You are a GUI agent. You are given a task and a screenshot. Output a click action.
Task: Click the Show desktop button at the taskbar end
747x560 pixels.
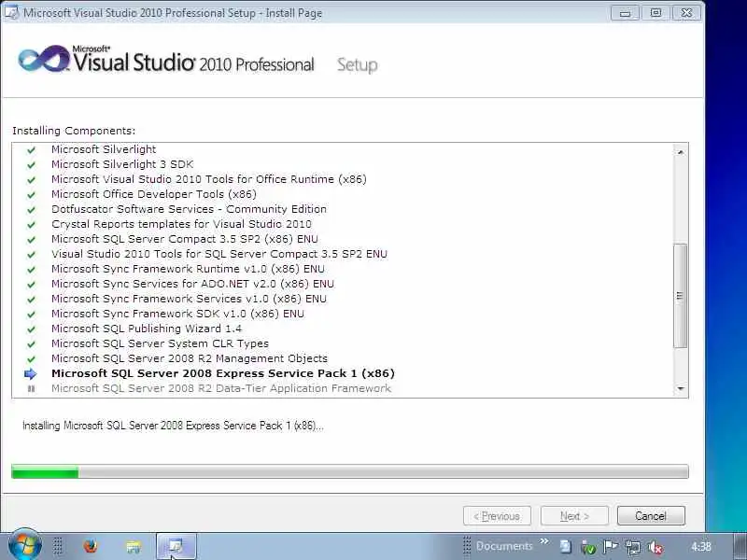click(740, 546)
